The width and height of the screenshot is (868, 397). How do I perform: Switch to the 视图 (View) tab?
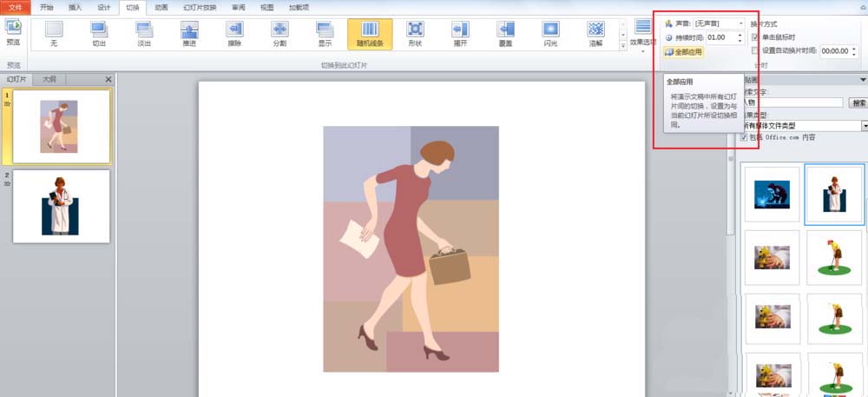(266, 8)
